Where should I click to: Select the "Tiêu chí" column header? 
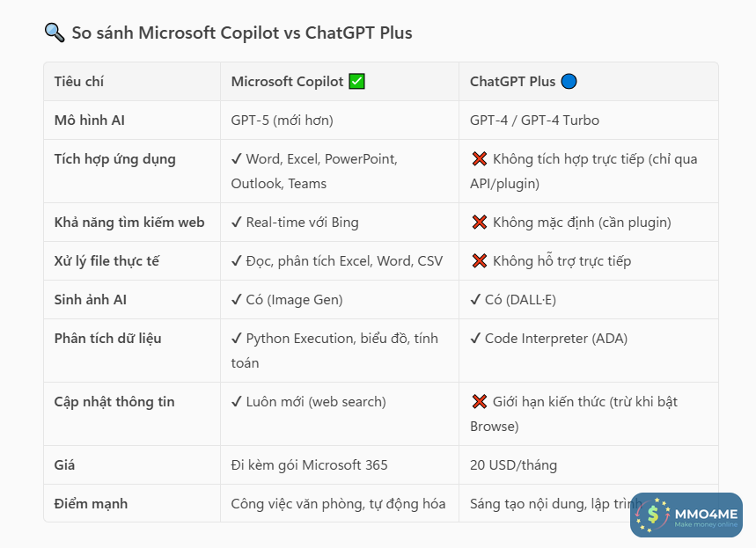pos(79,82)
